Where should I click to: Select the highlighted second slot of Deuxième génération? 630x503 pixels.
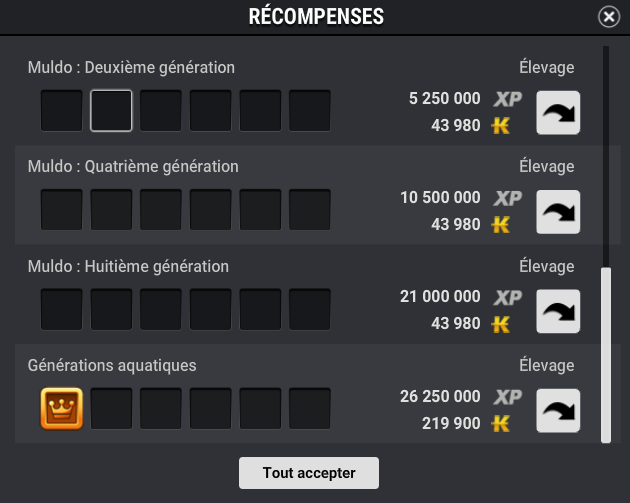coord(111,110)
